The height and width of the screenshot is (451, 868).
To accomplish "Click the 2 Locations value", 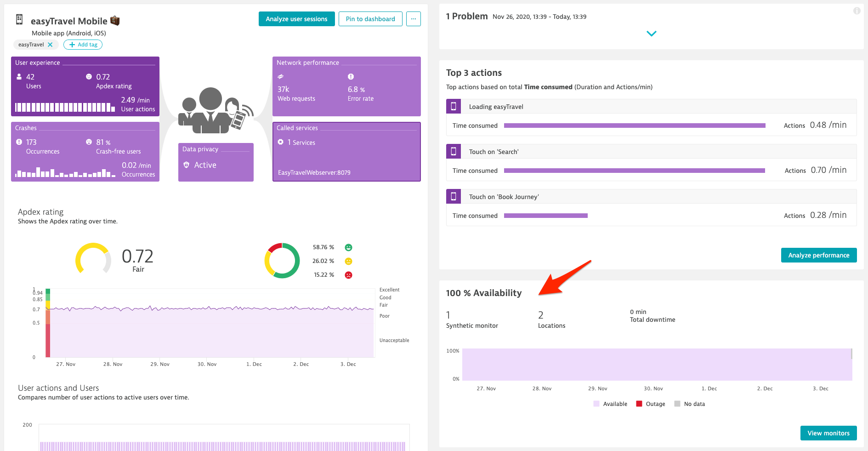I will tap(551, 320).
